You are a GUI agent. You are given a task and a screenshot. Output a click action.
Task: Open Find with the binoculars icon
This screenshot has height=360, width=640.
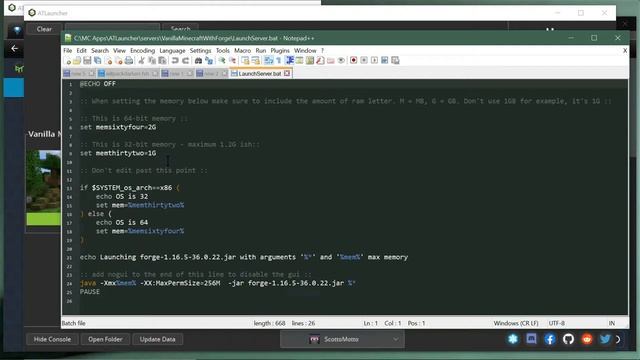coord(198,61)
